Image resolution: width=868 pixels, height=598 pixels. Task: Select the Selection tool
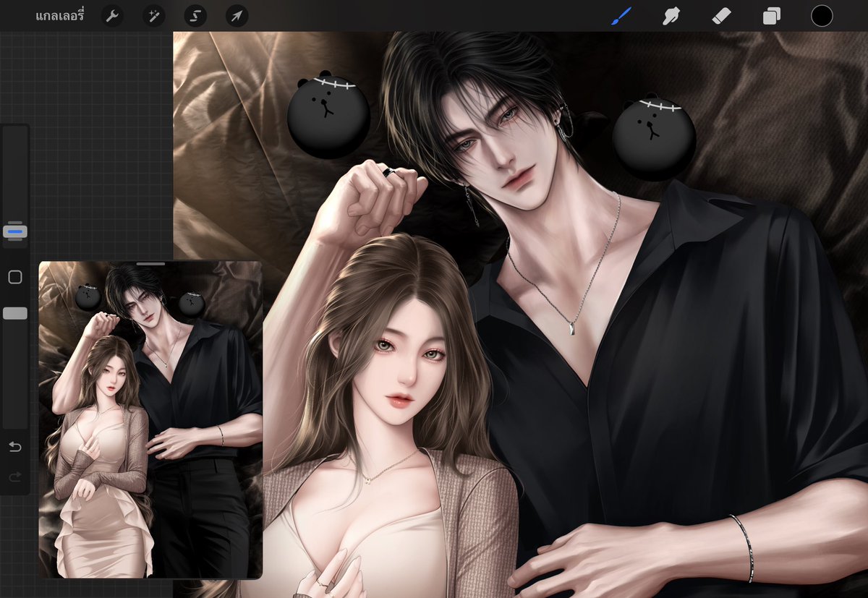click(195, 16)
